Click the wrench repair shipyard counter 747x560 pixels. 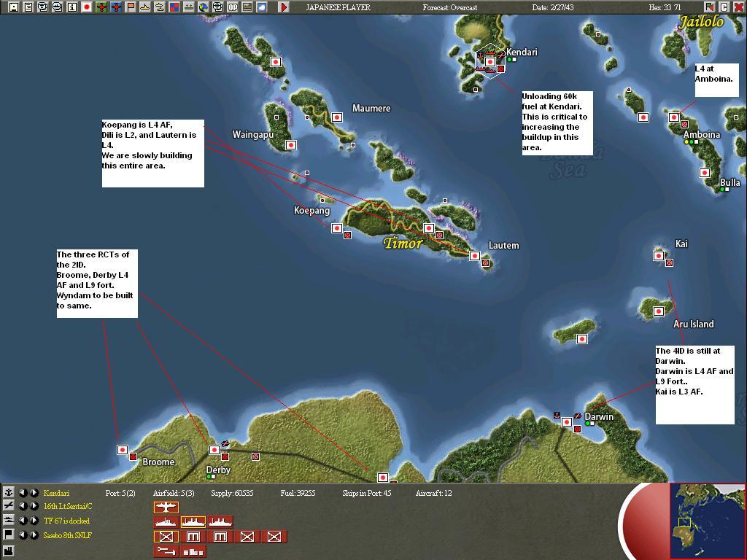166,551
